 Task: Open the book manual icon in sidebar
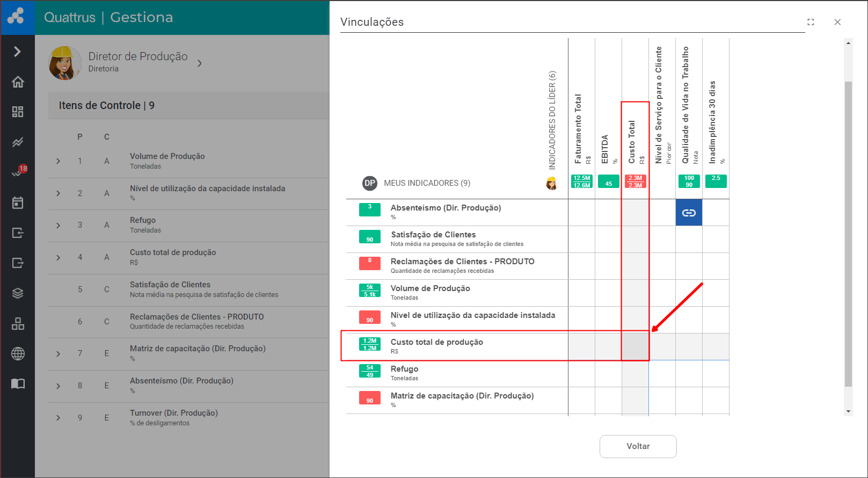18,383
